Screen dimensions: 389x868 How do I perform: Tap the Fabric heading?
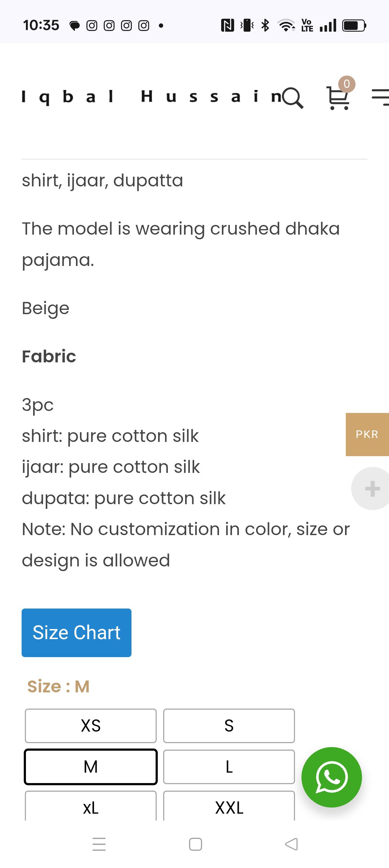[x=49, y=356]
